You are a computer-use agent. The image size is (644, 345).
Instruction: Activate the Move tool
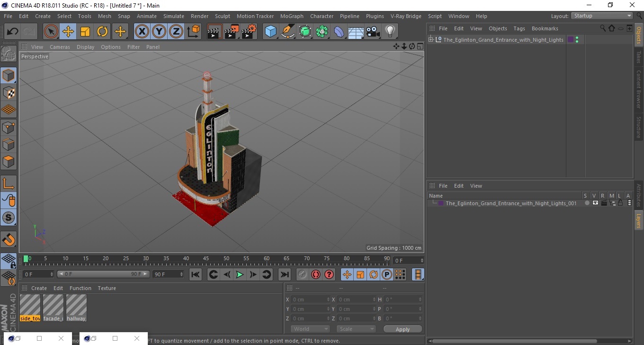tap(68, 32)
